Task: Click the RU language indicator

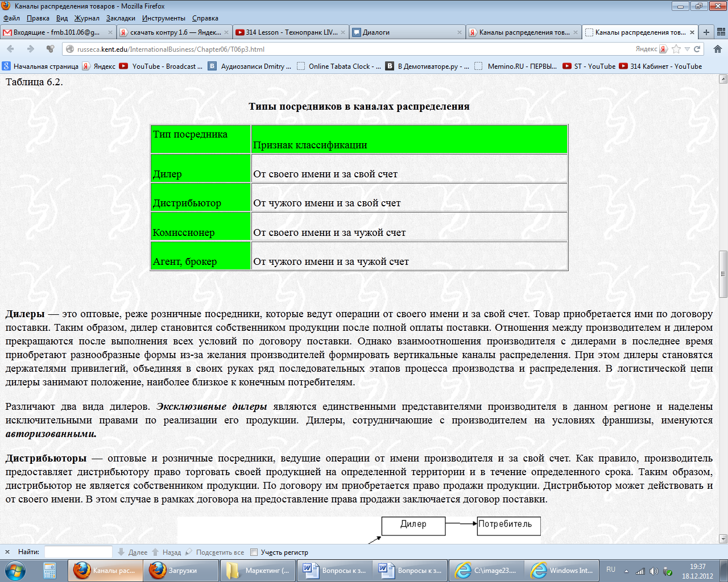Action: click(611, 569)
